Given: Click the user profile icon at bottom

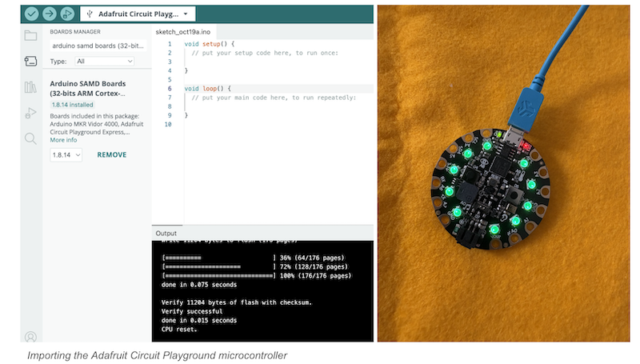Looking at the screenshot, I should [30, 338].
